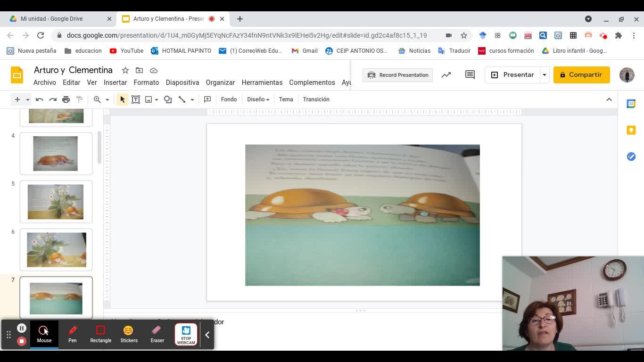644x362 pixels.
Task: Select slide 5 thumbnail
Action: pos(56,202)
